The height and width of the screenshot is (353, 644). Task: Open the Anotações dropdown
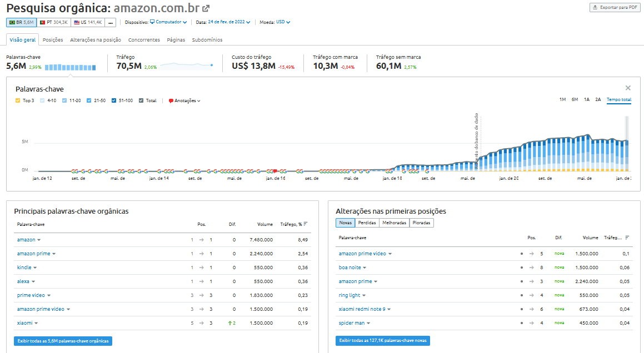pos(184,100)
